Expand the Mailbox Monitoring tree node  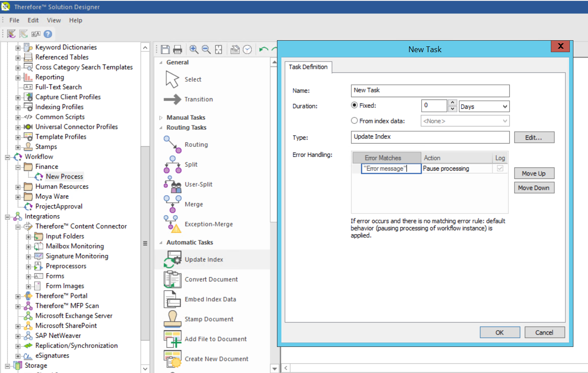click(28, 246)
